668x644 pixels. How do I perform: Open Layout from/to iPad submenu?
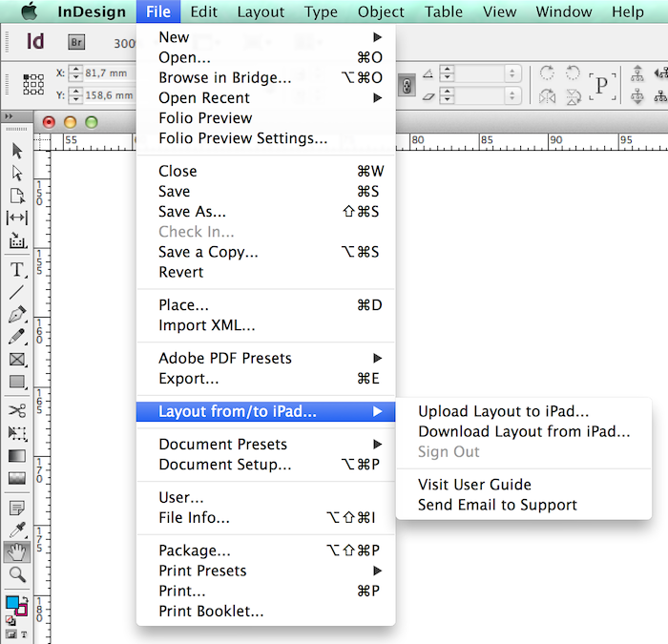pos(266,411)
